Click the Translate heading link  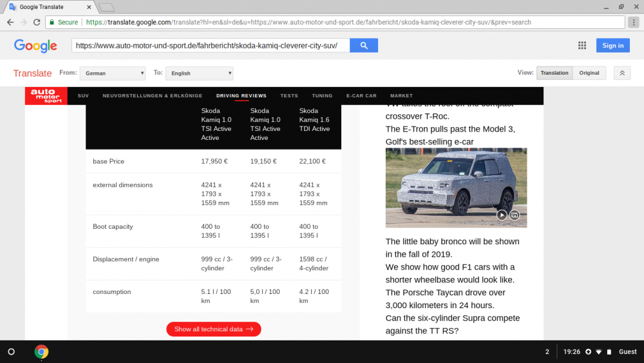pyautogui.click(x=32, y=73)
